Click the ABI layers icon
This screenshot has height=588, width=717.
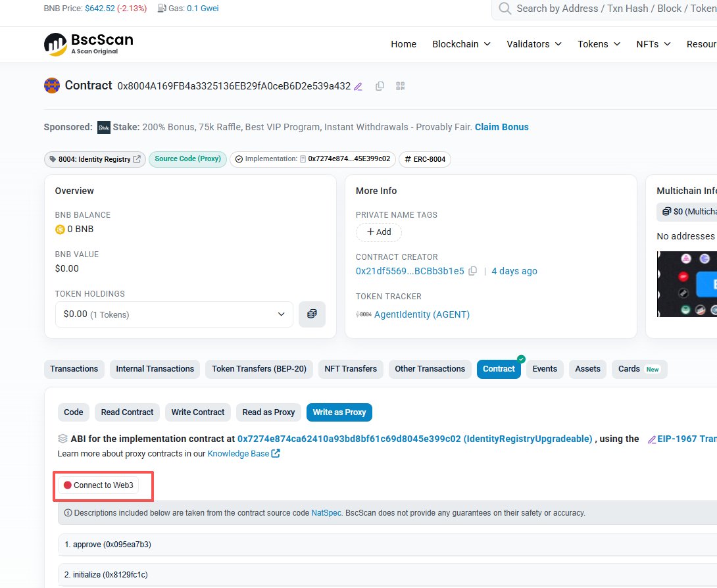[x=62, y=439]
